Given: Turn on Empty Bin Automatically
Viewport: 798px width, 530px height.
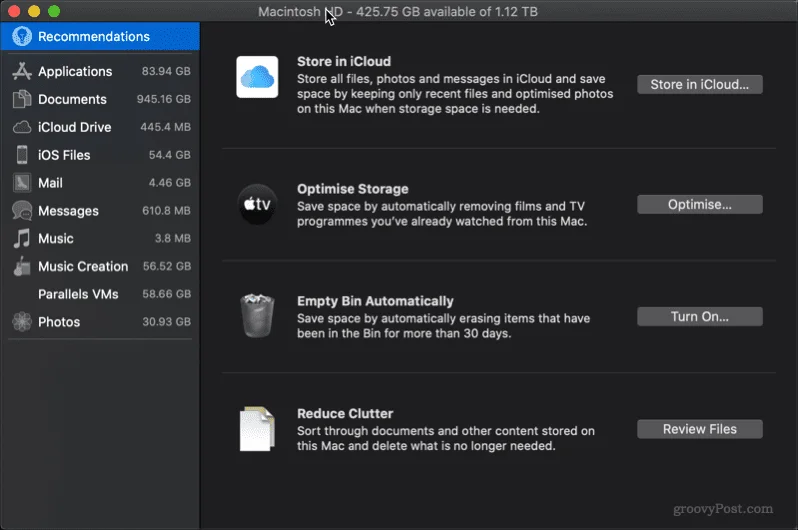Looking at the screenshot, I should (700, 317).
